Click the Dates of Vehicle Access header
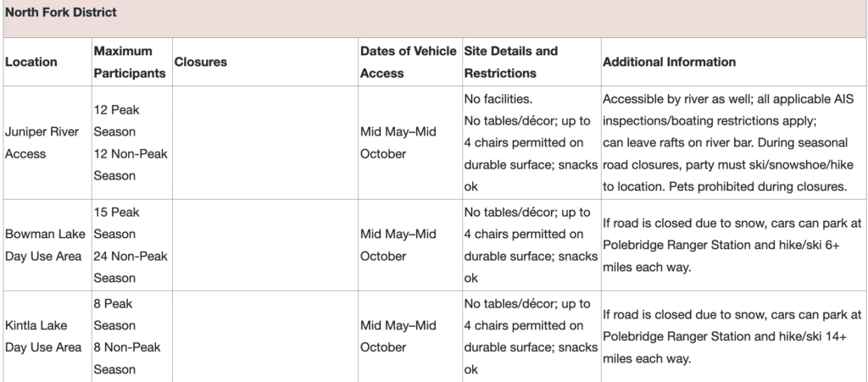 [409, 62]
